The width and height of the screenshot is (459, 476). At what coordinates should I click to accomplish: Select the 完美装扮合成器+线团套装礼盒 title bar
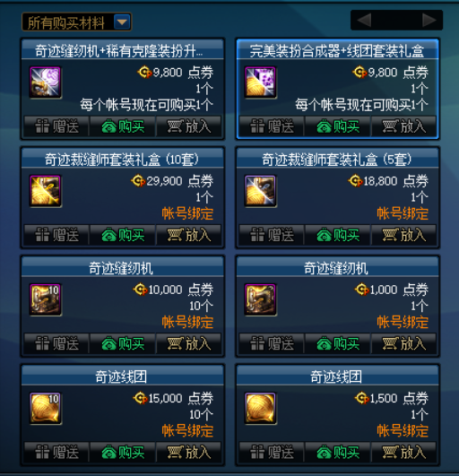pyautogui.click(x=338, y=50)
